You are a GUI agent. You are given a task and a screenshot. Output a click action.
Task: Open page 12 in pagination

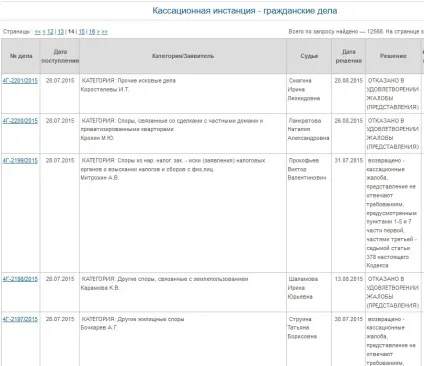(50, 32)
